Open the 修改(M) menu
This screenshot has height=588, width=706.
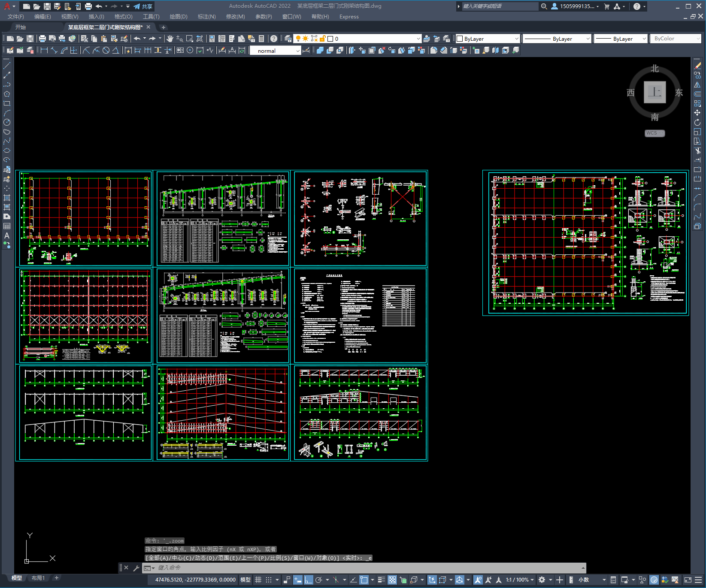pos(235,17)
